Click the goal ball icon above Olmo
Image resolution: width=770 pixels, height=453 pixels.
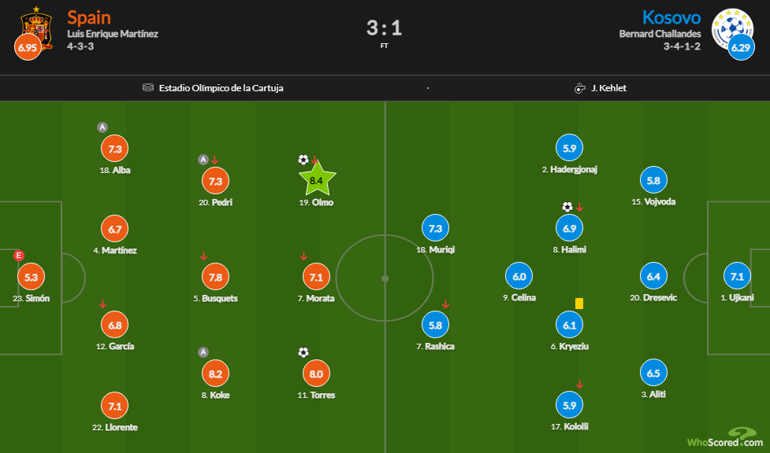click(x=303, y=159)
